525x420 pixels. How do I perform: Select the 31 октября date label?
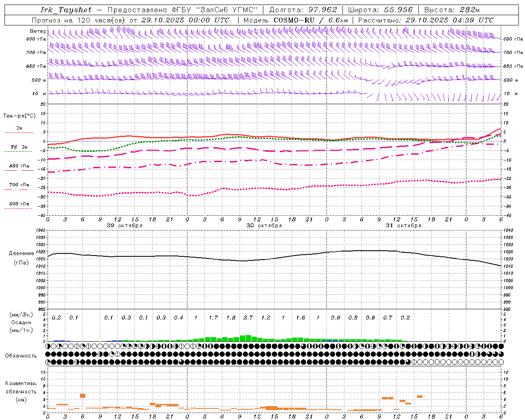[x=404, y=226]
